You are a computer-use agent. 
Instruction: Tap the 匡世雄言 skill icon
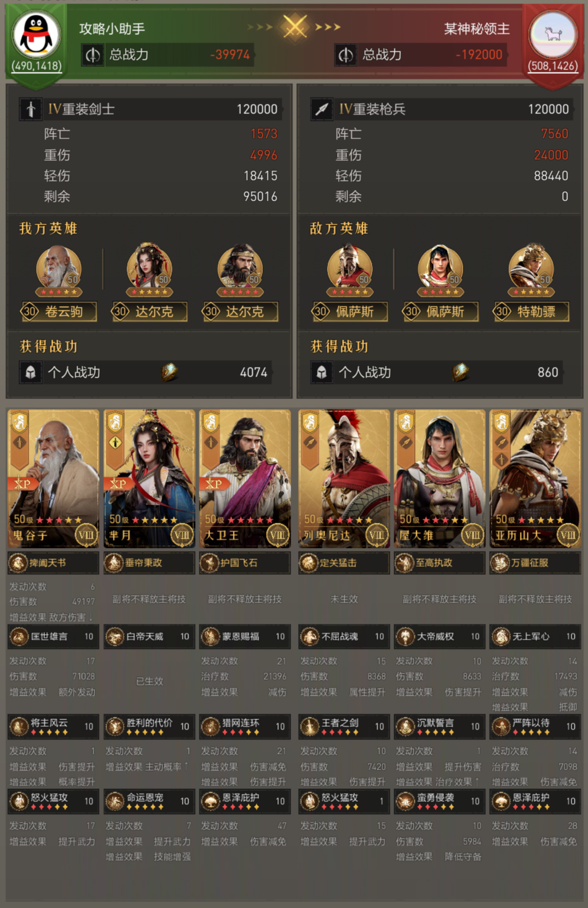click(20, 636)
